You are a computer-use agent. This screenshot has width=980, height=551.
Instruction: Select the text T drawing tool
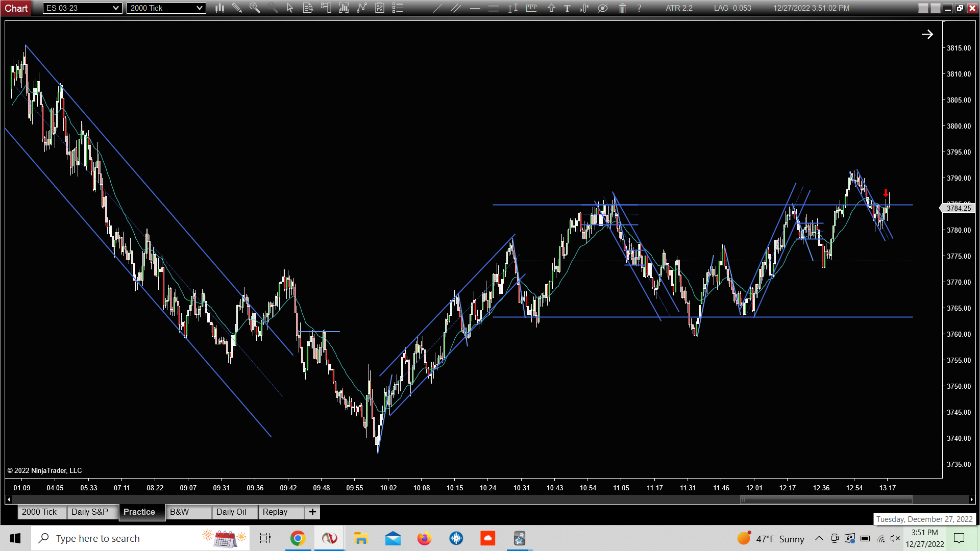(x=567, y=8)
